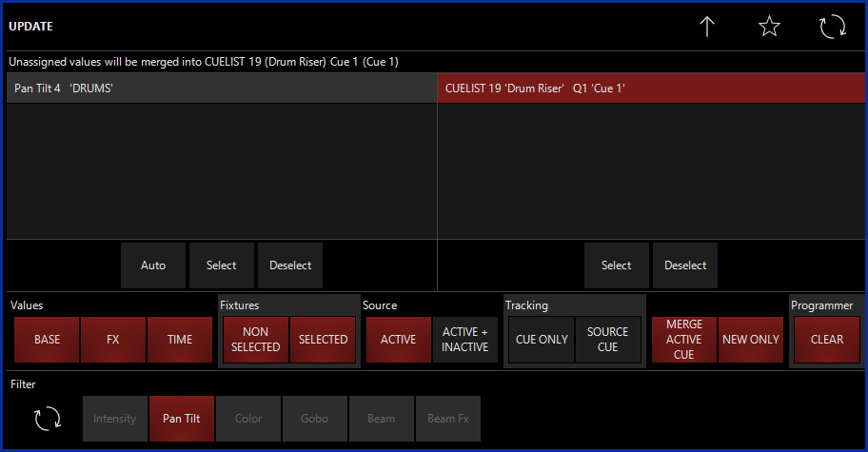Select CUELIST 19 'Drum Riser' cue row
Image resolution: width=868 pixels, height=452 pixels.
point(652,88)
